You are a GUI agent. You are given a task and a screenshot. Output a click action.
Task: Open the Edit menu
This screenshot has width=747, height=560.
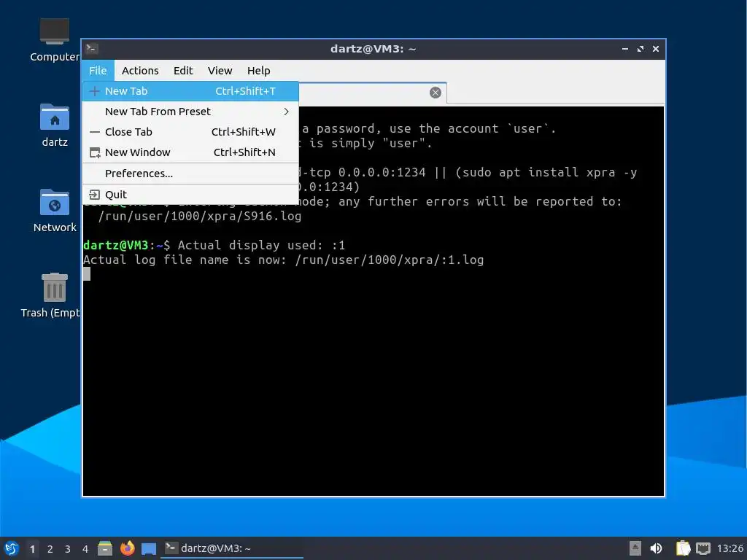[183, 71]
